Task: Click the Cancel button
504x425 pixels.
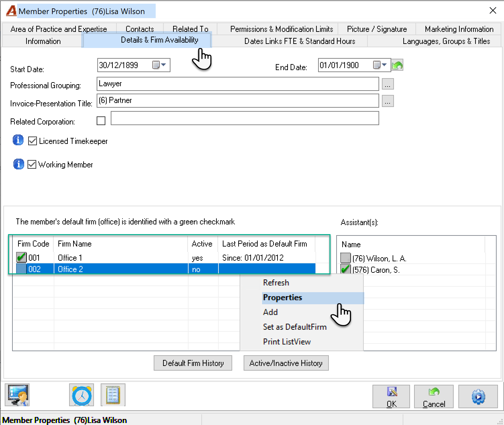Action: (x=434, y=396)
